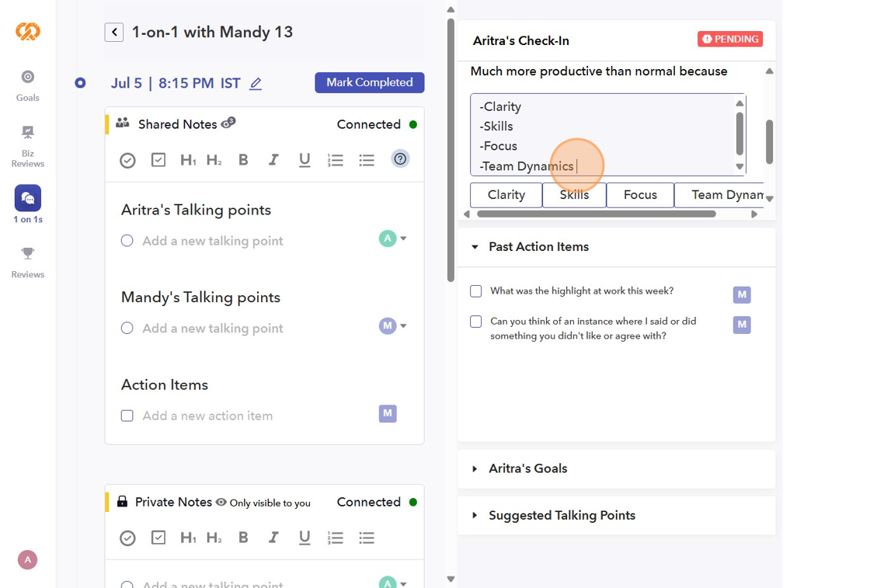
Task: Insert bulleted list in Shared Notes toolbar
Action: pos(367,160)
